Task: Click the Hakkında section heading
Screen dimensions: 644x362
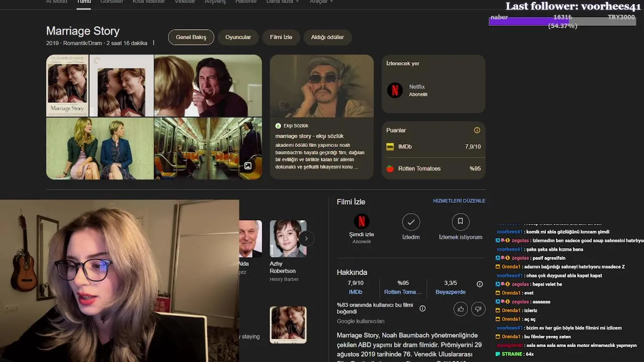Action: coord(352,273)
